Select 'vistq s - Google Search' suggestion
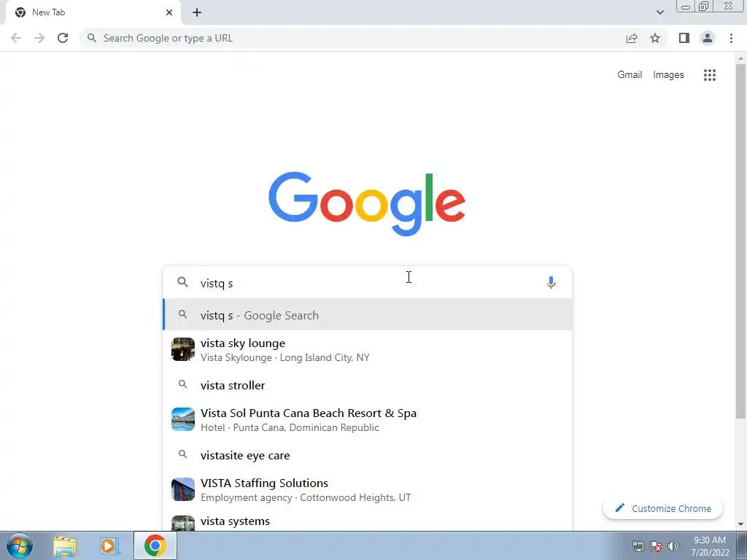This screenshot has height=560, width=747. click(x=368, y=314)
